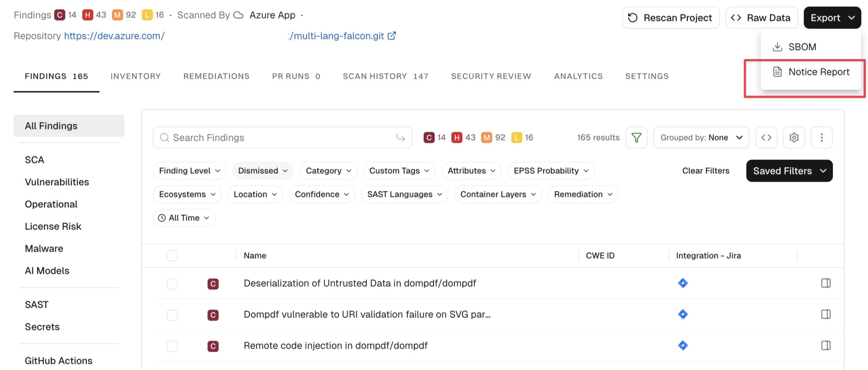Open side panel for Dompdf URI validation finding
868x370 pixels.
826,314
